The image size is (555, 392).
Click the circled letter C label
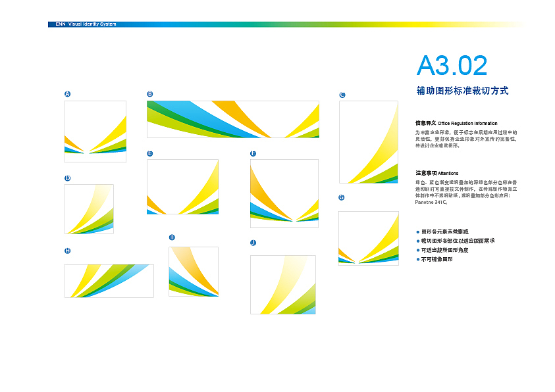(342, 95)
